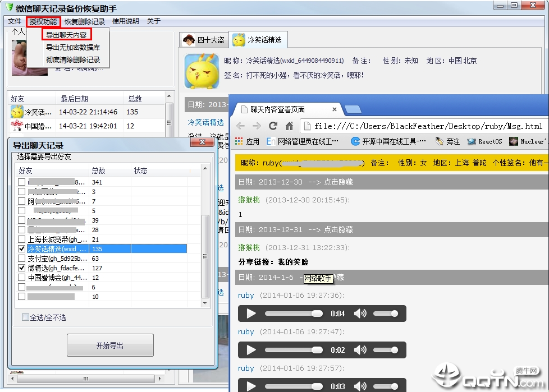Open the 网络管理员在线工 bookmark

tap(303, 141)
